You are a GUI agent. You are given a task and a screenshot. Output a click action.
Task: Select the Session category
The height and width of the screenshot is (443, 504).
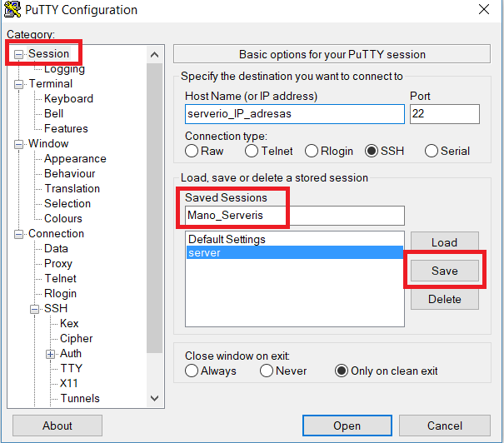point(48,53)
